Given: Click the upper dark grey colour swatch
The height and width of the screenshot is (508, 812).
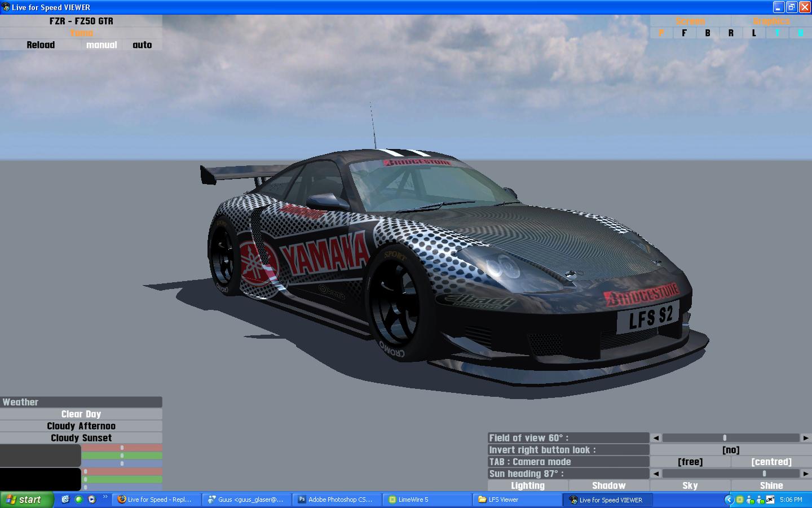Looking at the screenshot, I should tap(41, 456).
